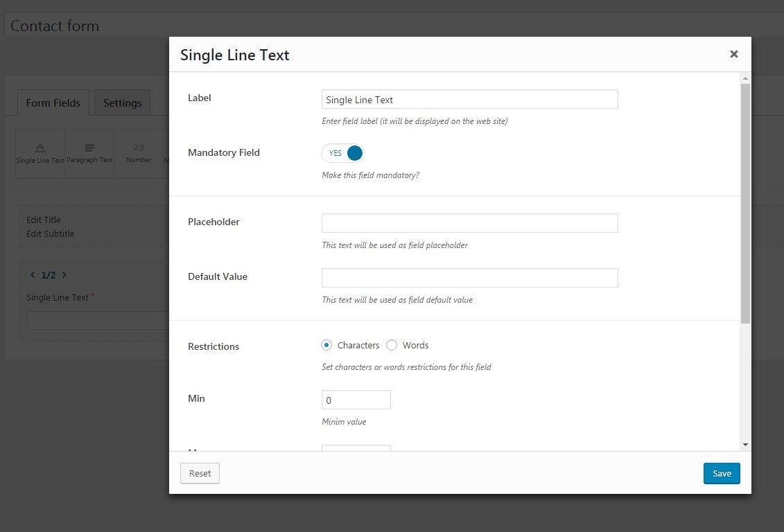Click the Default Value input field
This screenshot has height=532, width=784.
pos(469,278)
